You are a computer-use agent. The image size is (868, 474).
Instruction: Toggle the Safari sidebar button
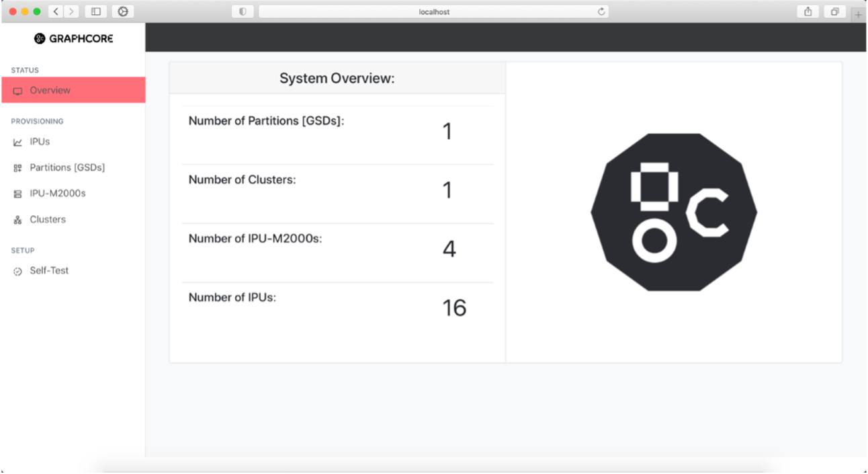(x=96, y=11)
